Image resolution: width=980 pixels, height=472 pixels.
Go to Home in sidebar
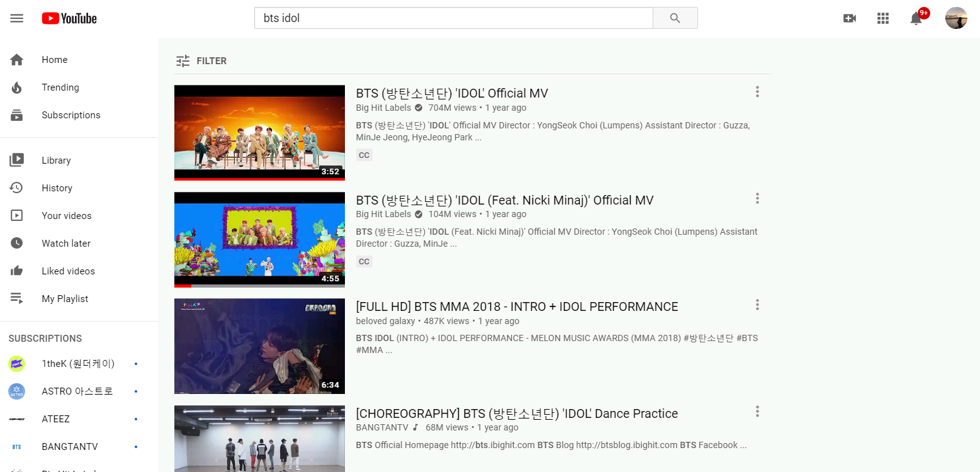click(x=79, y=60)
